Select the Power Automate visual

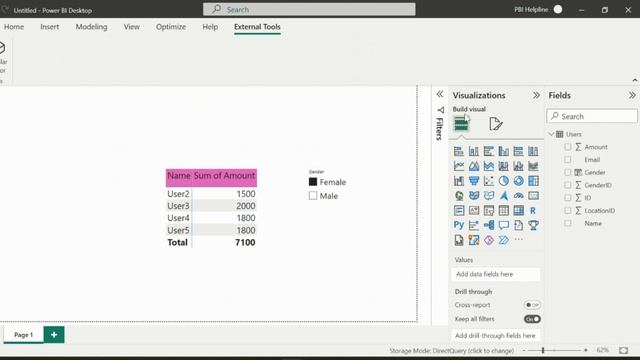pos(504,240)
